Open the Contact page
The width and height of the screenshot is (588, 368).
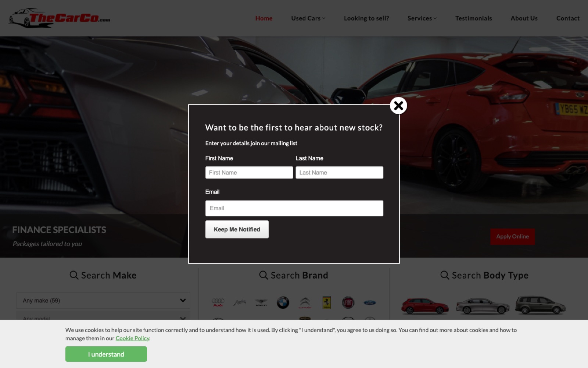point(568,18)
